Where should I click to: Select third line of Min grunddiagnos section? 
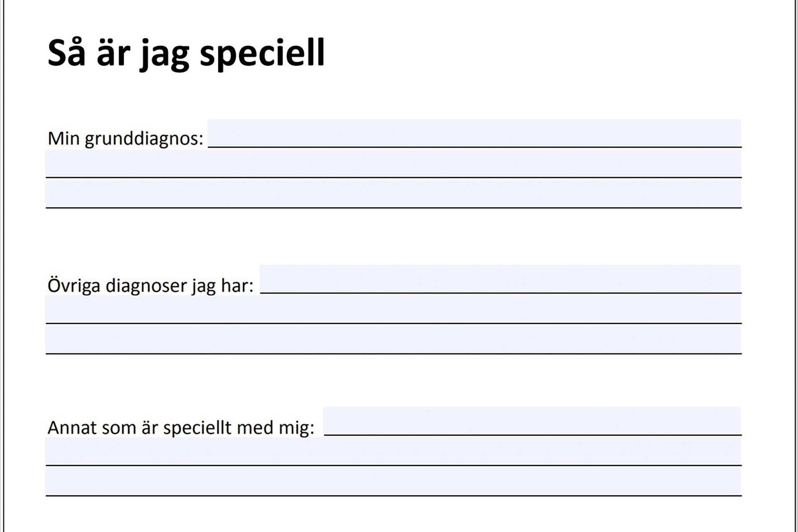point(393,194)
